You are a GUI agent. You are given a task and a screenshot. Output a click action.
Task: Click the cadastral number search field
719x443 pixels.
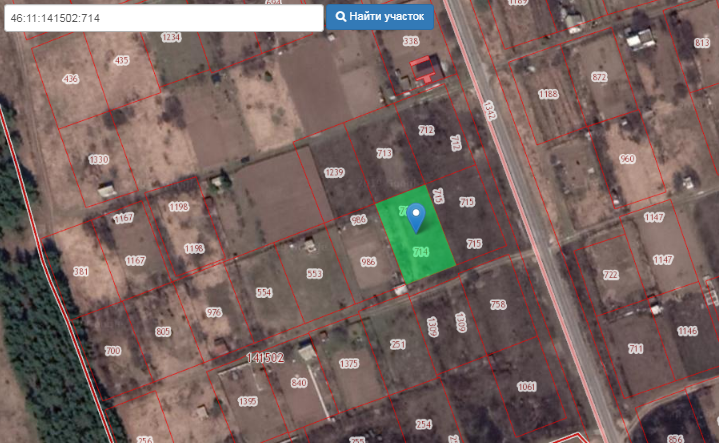(x=162, y=18)
